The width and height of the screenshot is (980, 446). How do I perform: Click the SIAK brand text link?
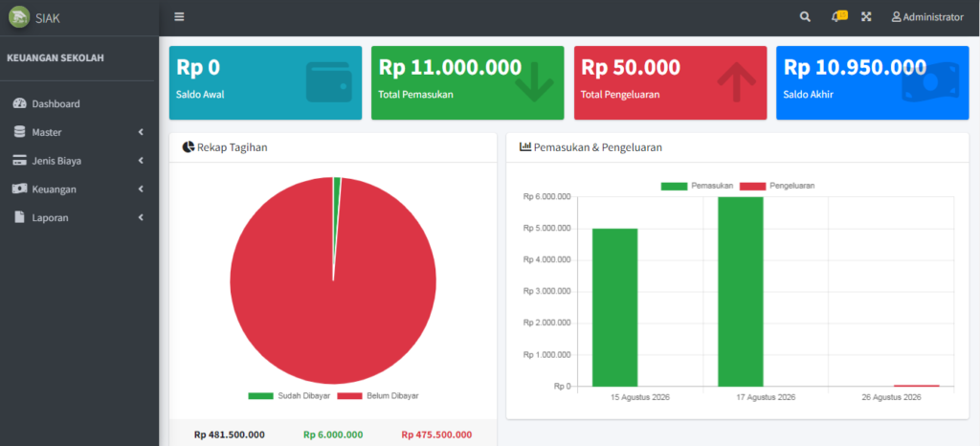point(48,18)
